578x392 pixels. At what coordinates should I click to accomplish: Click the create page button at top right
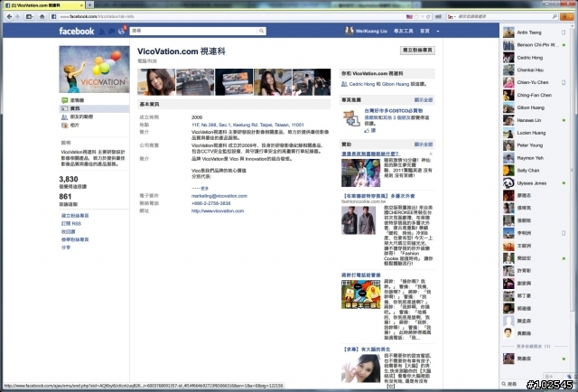(417, 51)
